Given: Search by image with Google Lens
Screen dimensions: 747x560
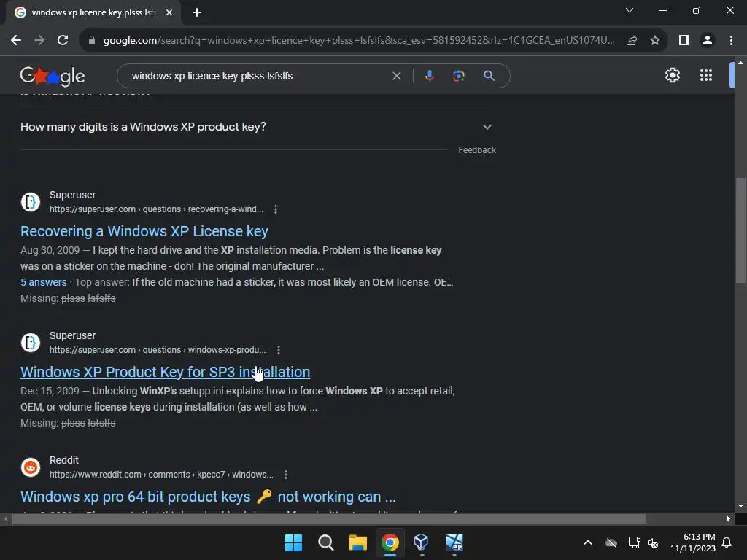Looking at the screenshot, I should pos(459,76).
